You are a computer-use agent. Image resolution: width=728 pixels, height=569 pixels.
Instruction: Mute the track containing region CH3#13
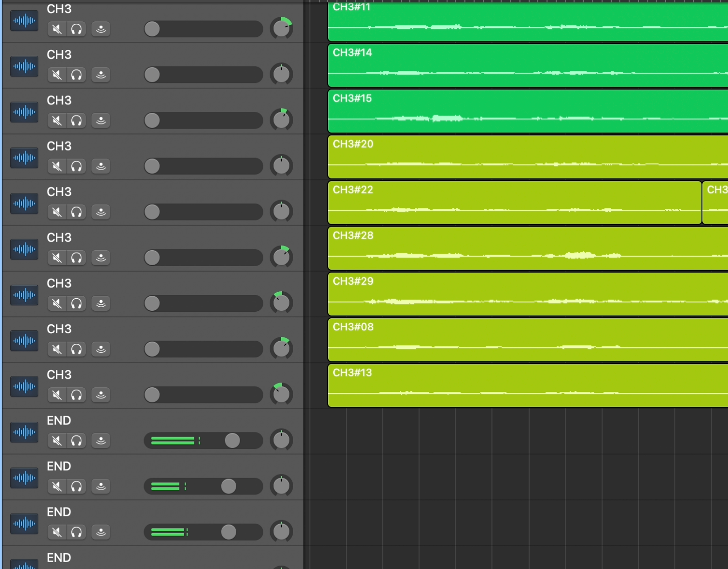click(57, 395)
